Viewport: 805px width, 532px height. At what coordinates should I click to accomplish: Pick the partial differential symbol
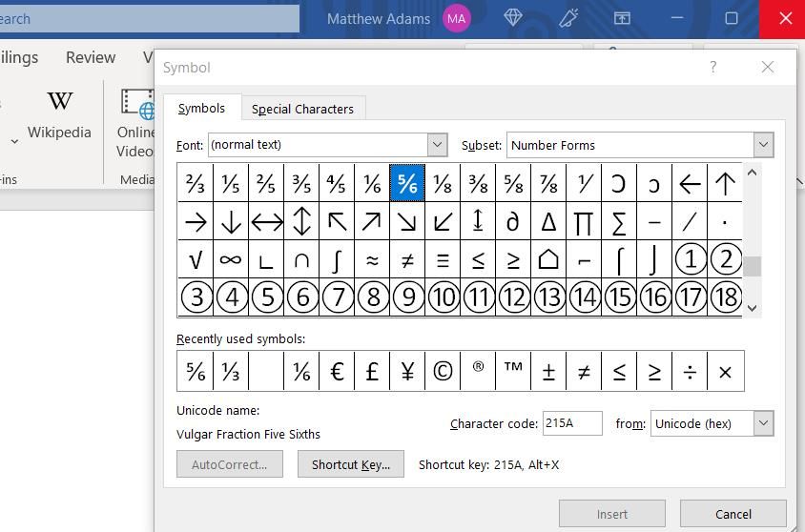click(513, 221)
